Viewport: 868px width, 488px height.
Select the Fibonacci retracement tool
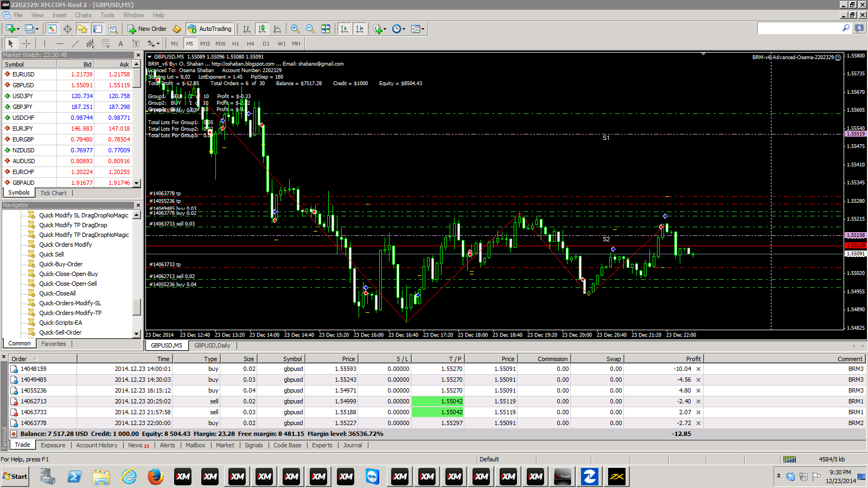[105, 43]
